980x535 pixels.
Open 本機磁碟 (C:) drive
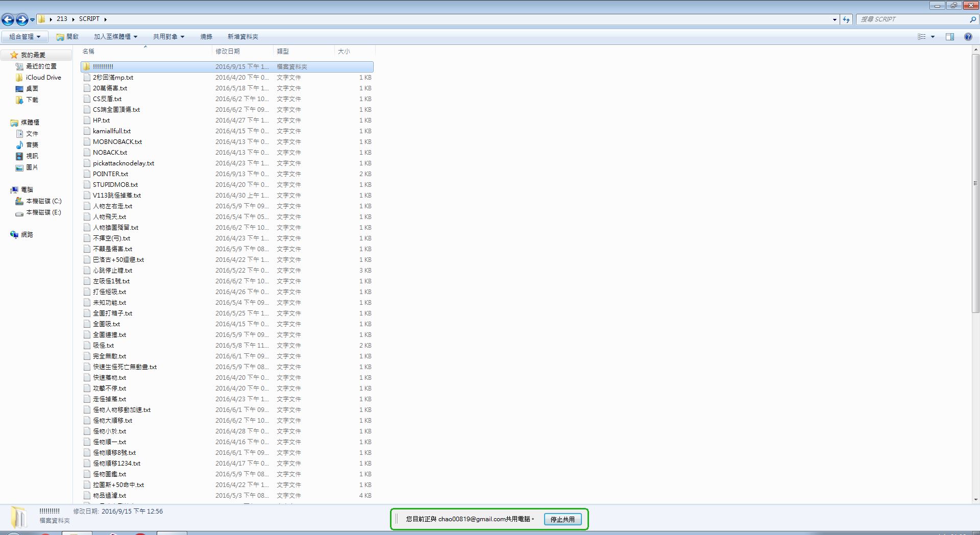[43, 201]
